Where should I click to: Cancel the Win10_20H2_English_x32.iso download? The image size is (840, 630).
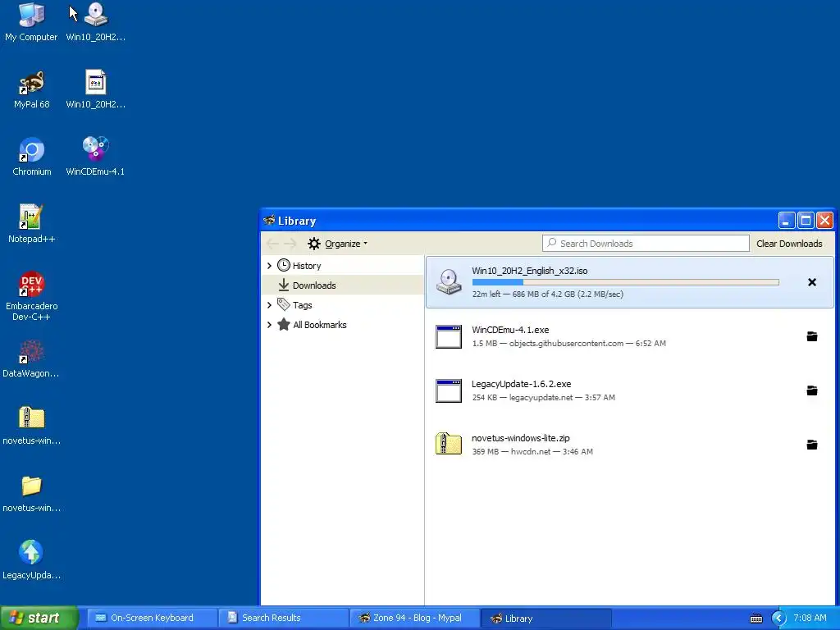[811, 282]
